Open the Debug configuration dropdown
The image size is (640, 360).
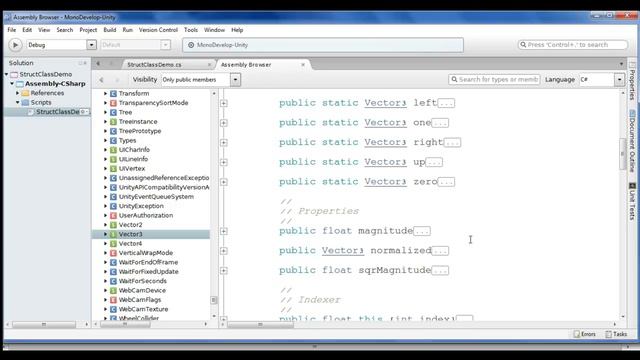coord(91,45)
